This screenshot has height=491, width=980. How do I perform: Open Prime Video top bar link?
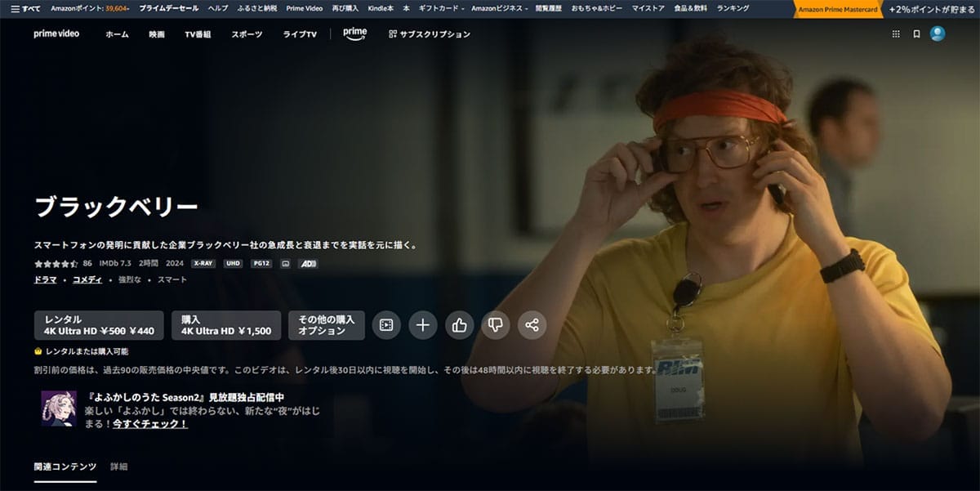click(x=305, y=8)
